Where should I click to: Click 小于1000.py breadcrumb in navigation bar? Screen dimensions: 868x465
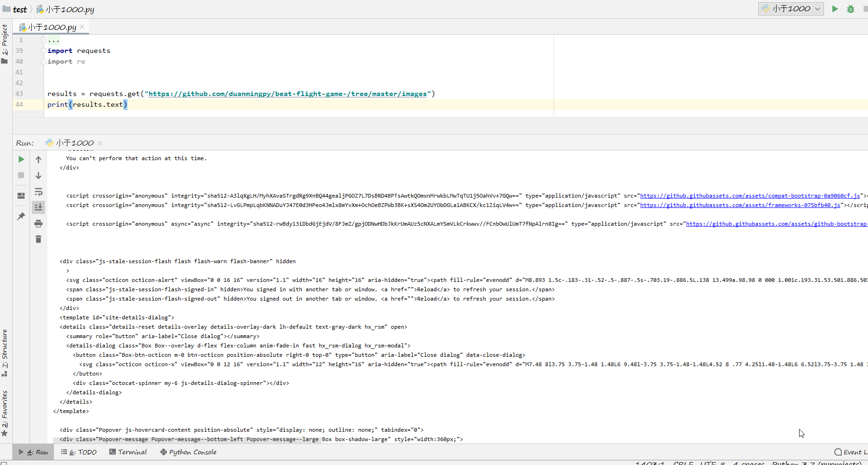65,9
